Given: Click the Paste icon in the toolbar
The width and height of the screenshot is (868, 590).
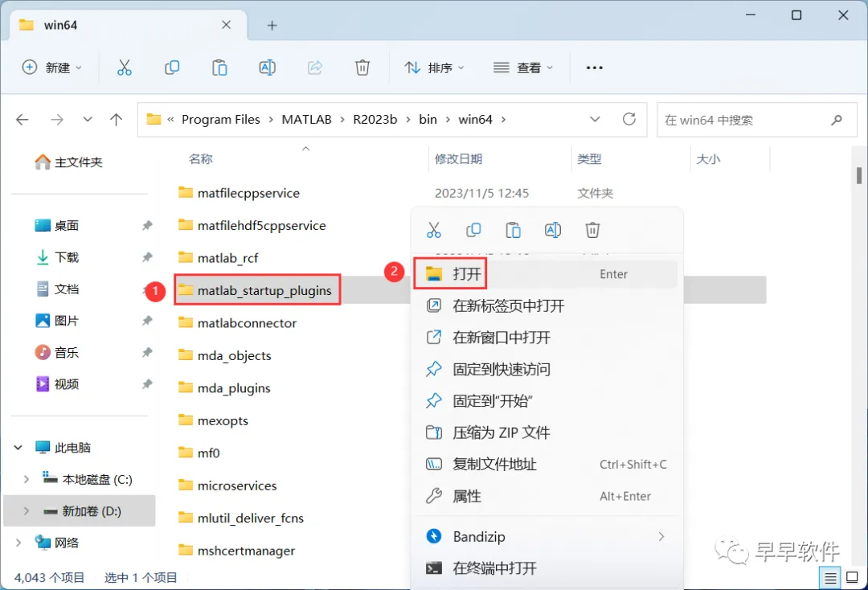Looking at the screenshot, I should 219,68.
